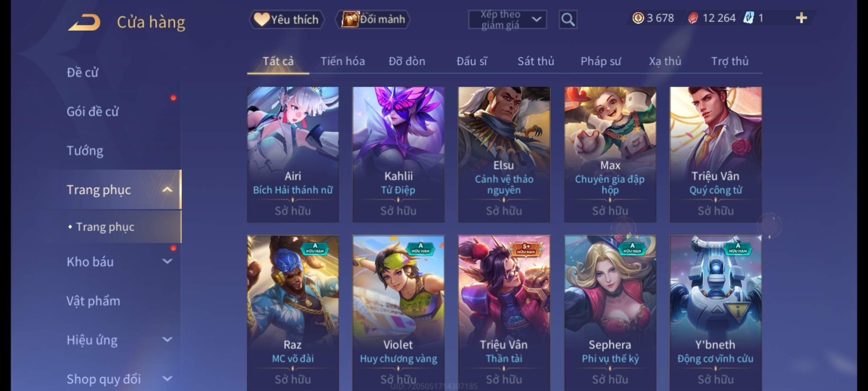868x391 pixels.
Task: Open the search magnifier icon
Action: pyautogui.click(x=568, y=19)
